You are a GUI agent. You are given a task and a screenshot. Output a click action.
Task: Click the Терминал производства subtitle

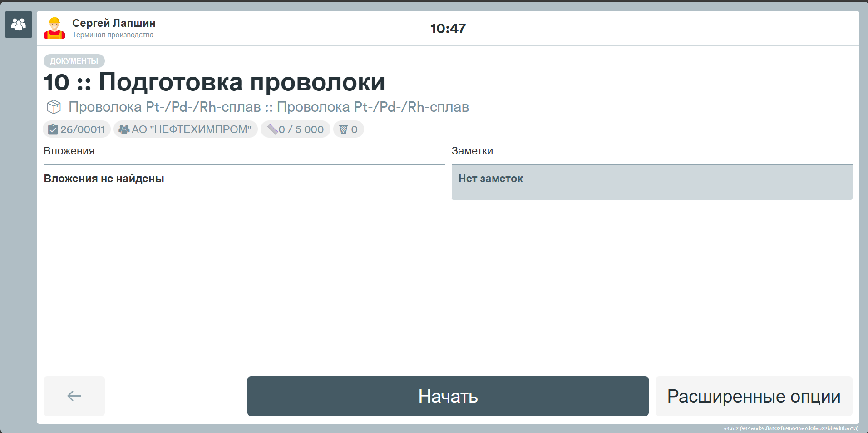[113, 35]
